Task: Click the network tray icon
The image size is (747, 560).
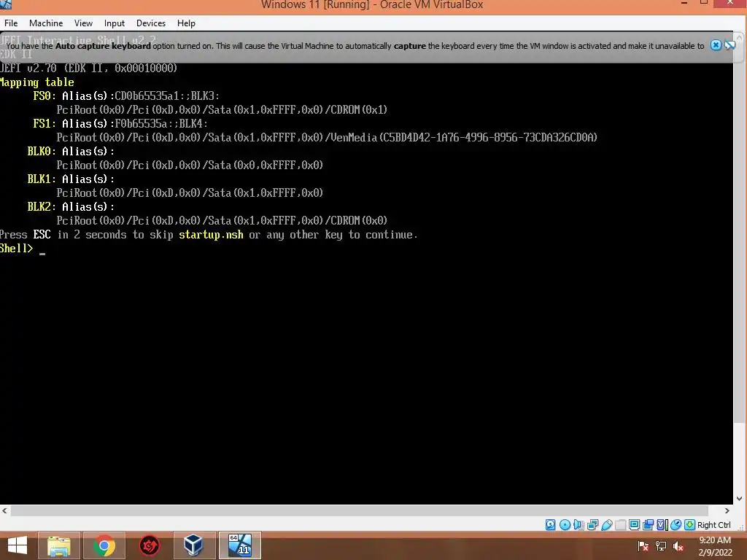Action: pos(661,545)
